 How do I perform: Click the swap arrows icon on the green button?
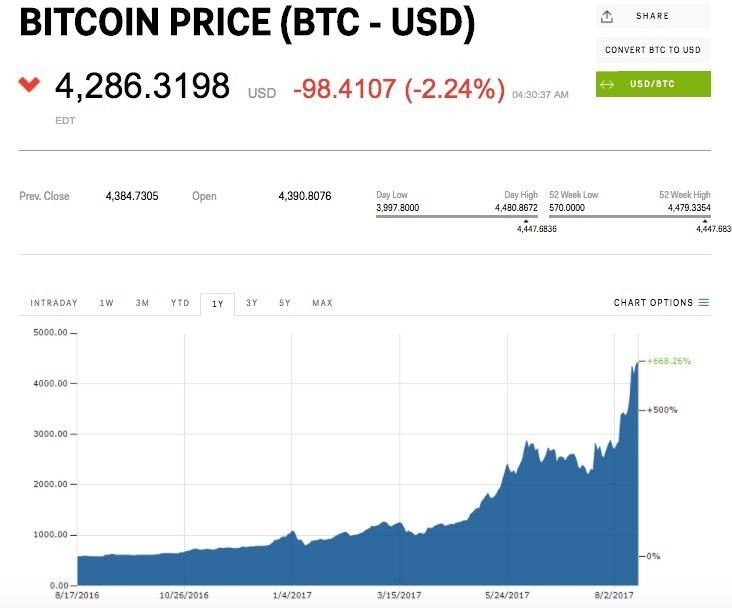pyautogui.click(x=607, y=84)
